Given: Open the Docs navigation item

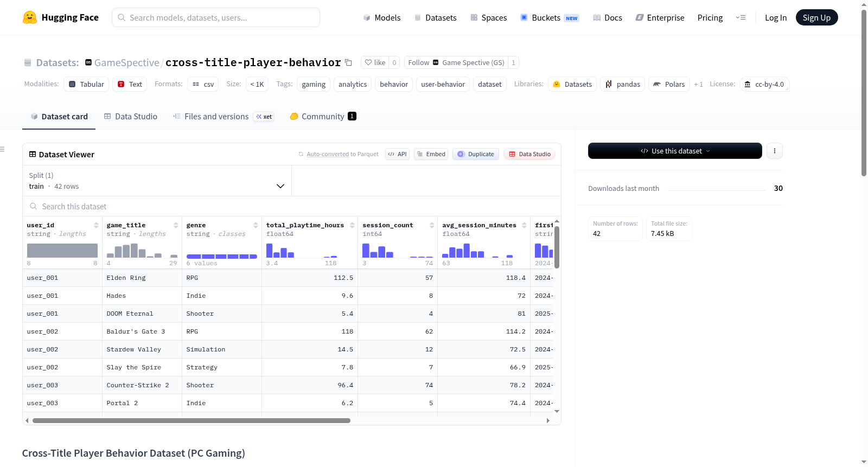Looking at the screenshot, I should [608, 17].
